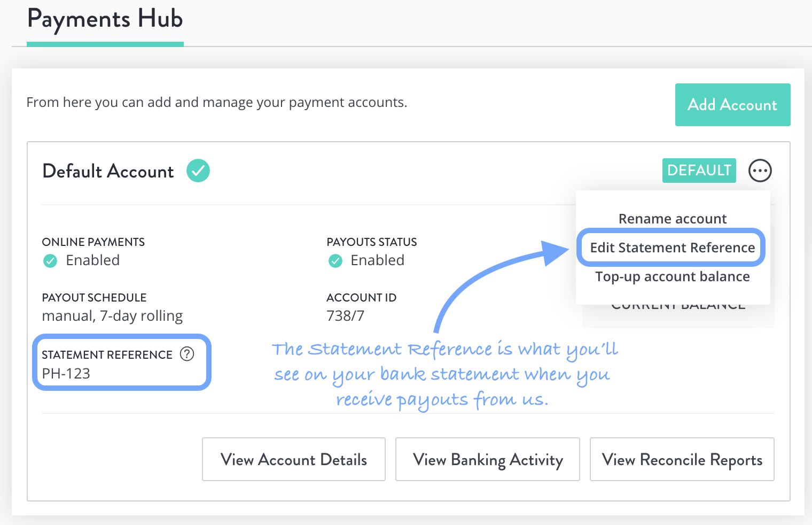Image resolution: width=812 pixels, height=525 pixels.
Task: Click the Online Payments enabled check icon
Action: (x=50, y=261)
